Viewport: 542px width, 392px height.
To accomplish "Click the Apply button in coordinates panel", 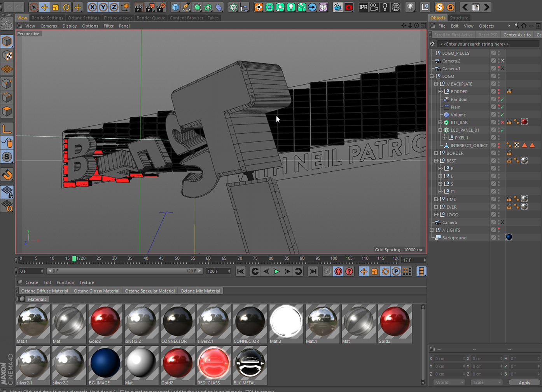I will tap(524, 383).
